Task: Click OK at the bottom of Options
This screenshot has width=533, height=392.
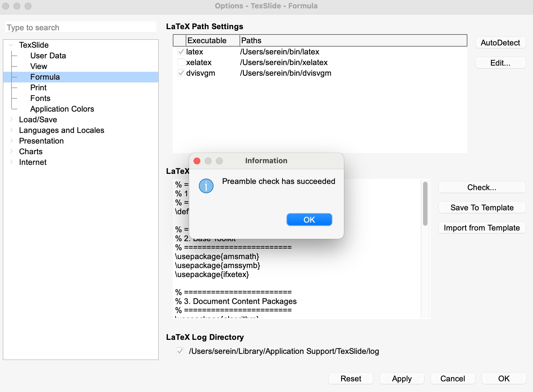Action: click(x=504, y=379)
